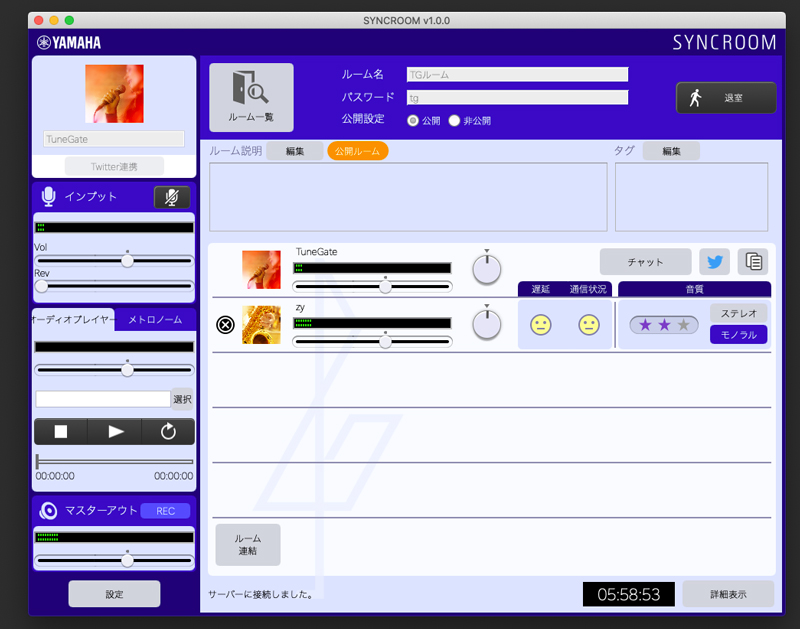Adjust the master out volume slider
The image size is (800, 629).
pyautogui.click(x=114, y=560)
